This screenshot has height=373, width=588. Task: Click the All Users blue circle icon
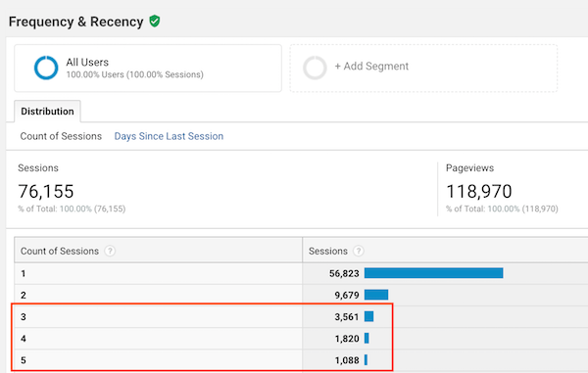click(x=46, y=68)
